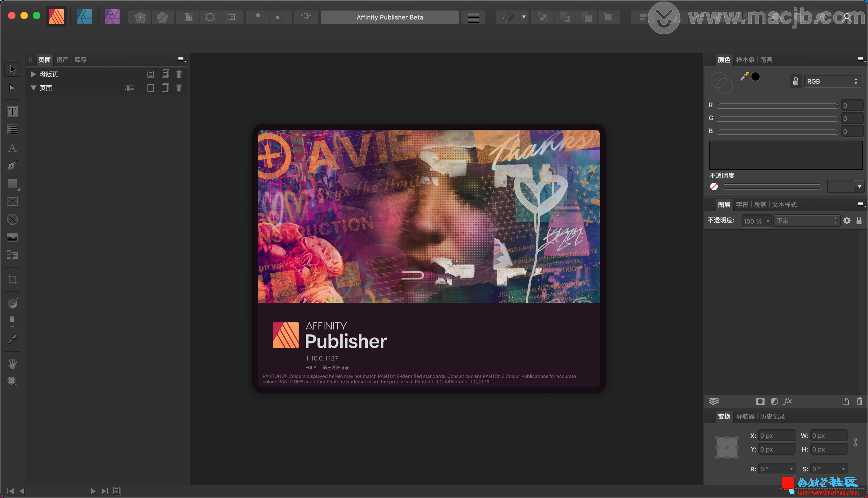Image resolution: width=868 pixels, height=498 pixels.
Task: Open blend options gear icon
Action: 847,221
